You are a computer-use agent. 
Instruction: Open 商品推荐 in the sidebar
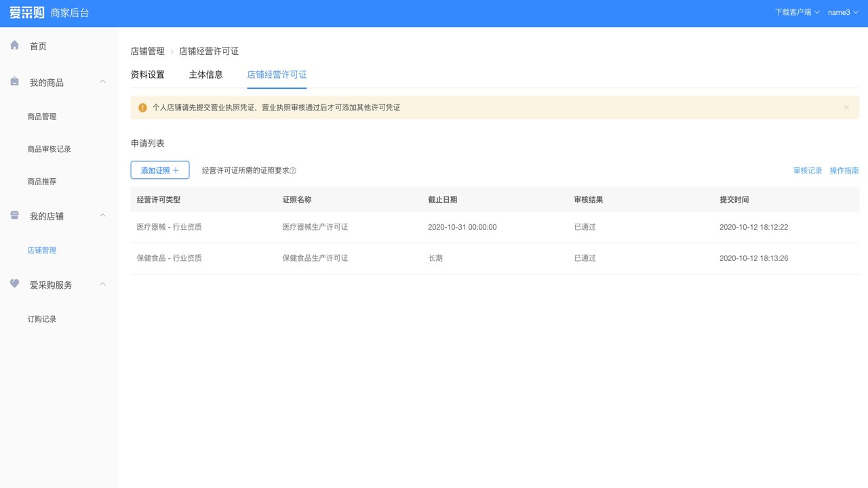pos(42,182)
